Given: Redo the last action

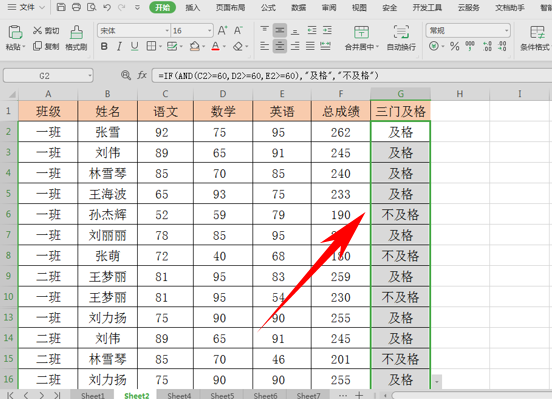Looking at the screenshot, I should click(122, 7).
